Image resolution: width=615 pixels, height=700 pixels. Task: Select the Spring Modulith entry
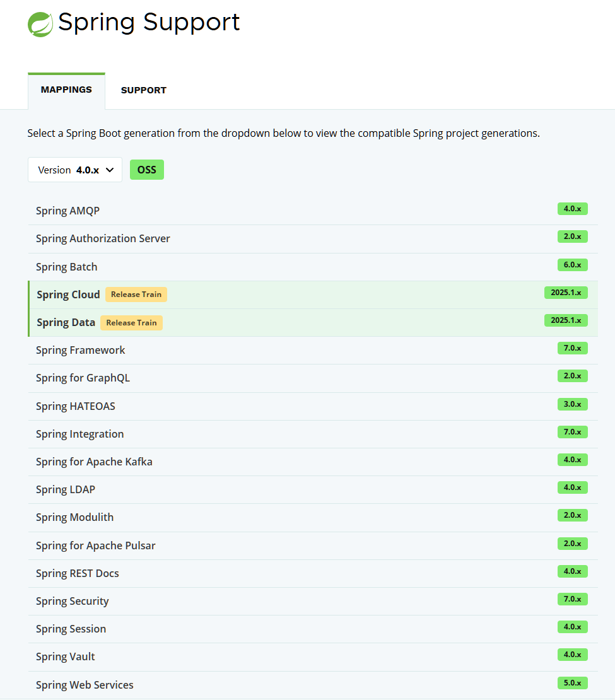(x=313, y=517)
